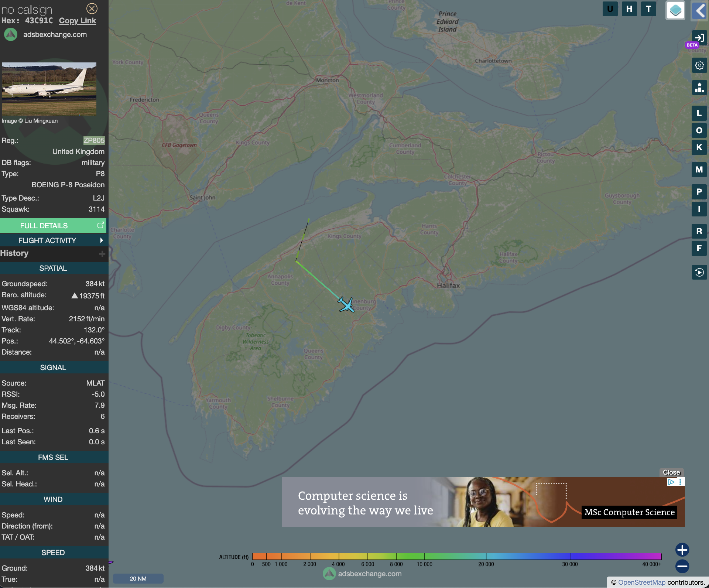Open ad options menu icon
The image size is (709, 588).
click(x=680, y=482)
